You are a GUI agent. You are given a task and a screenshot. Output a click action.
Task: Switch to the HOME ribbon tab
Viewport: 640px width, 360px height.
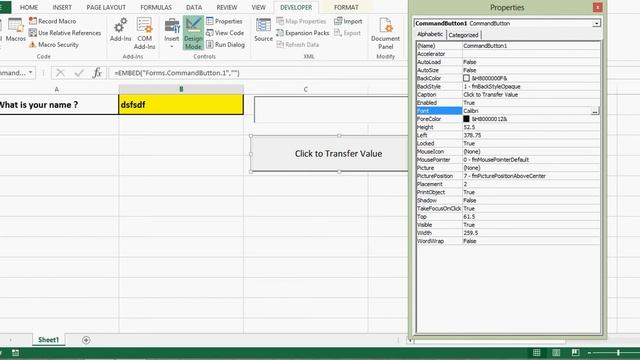point(29,7)
